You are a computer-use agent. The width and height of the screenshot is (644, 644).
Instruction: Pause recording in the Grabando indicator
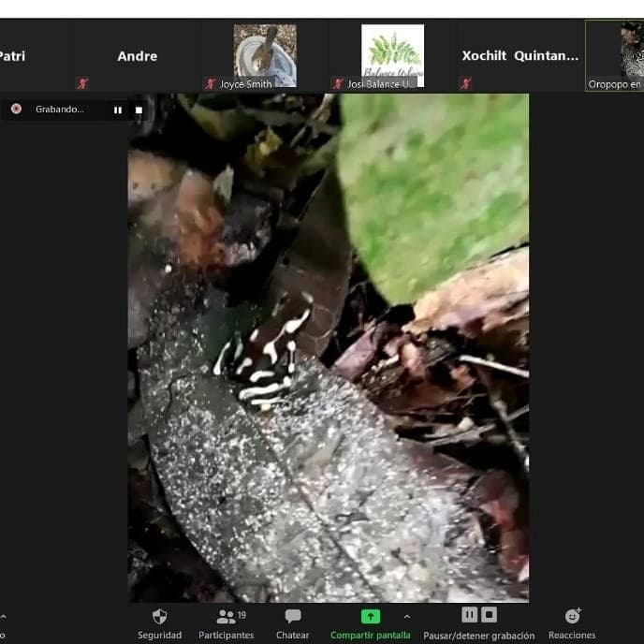click(118, 110)
